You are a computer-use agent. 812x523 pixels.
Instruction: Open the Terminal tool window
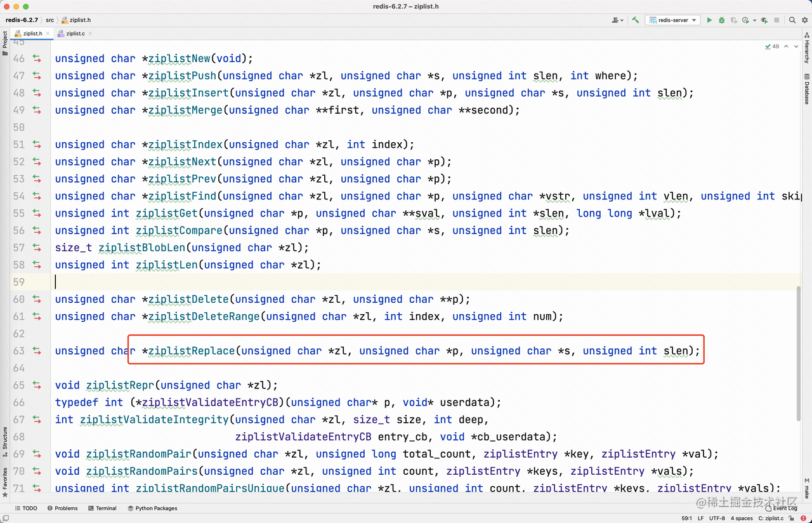tap(102, 508)
